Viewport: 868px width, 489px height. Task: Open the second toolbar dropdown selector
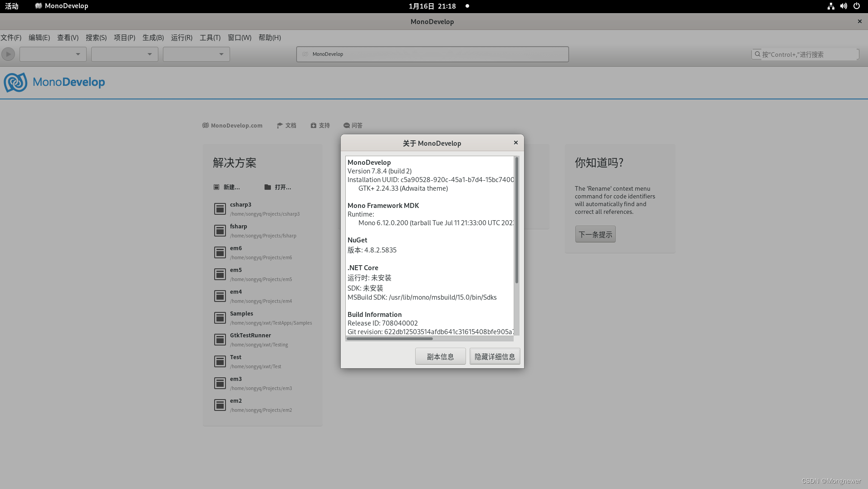[x=124, y=54]
